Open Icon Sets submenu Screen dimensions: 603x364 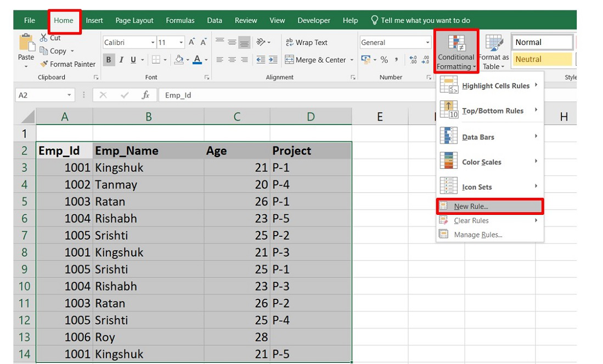point(489,187)
